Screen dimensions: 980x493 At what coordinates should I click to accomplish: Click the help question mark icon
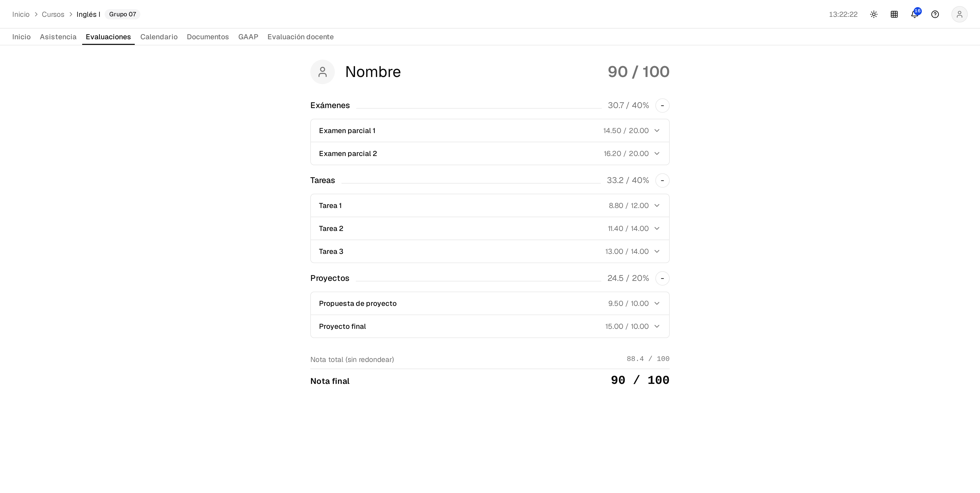[935, 15]
